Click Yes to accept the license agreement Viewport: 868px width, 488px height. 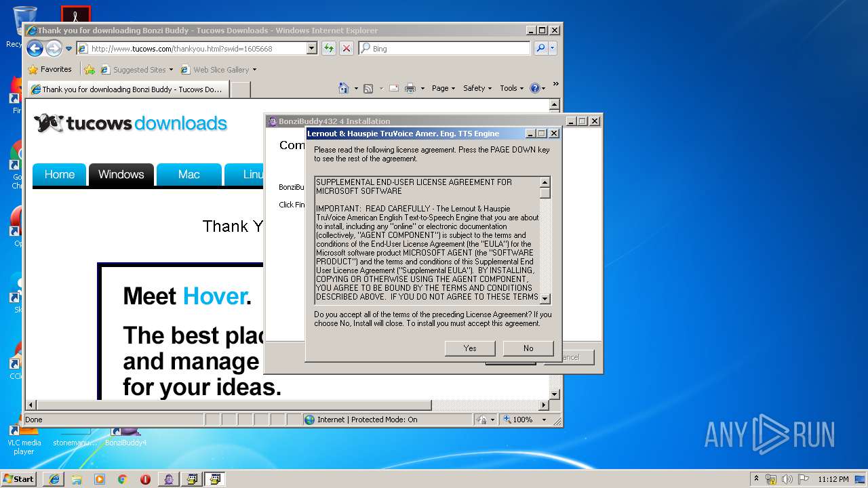click(470, 348)
